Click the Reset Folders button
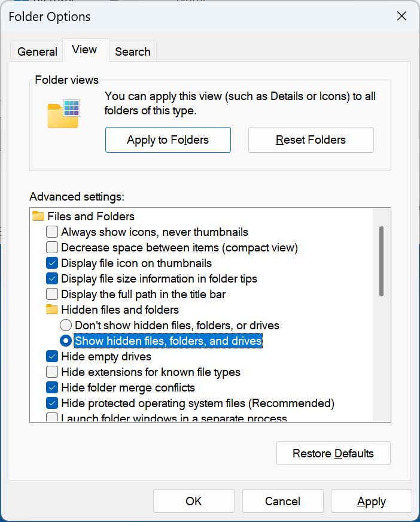Viewport: 420px width, 522px height. tap(311, 139)
